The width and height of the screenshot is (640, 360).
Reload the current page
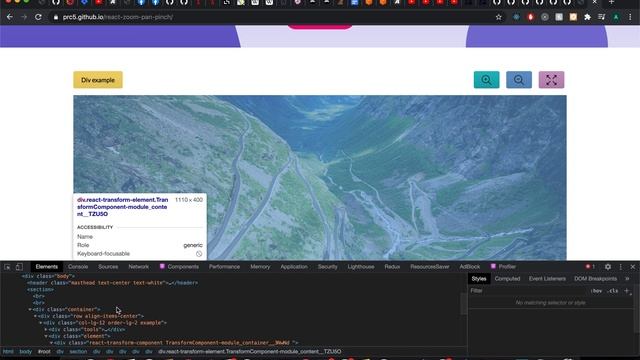click(x=38, y=17)
